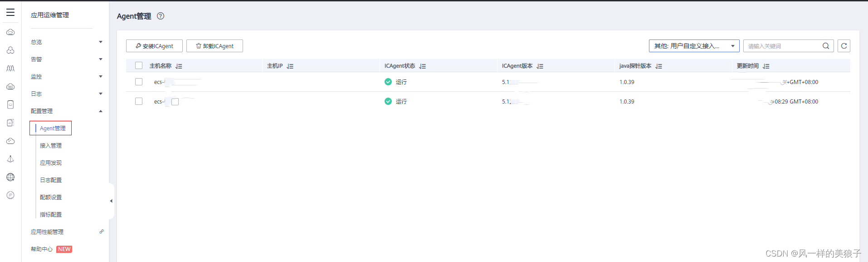Sort by ICAgent状态 column icon

tap(423, 66)
